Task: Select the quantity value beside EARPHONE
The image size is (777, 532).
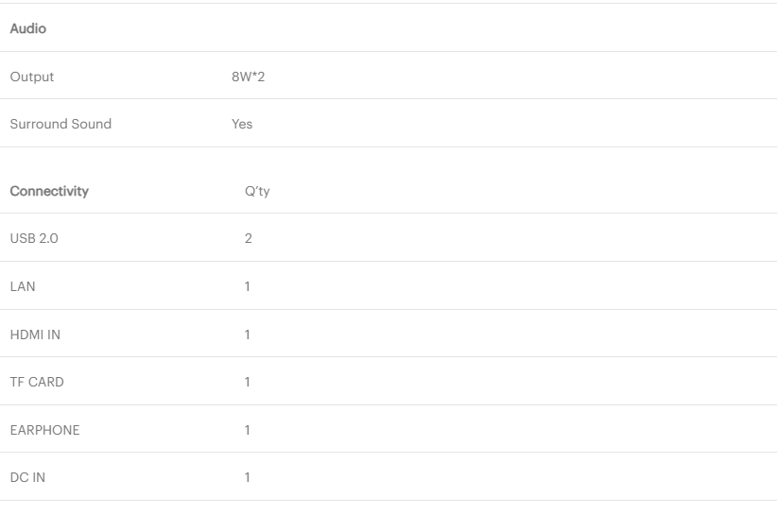Action: (248, 430)
